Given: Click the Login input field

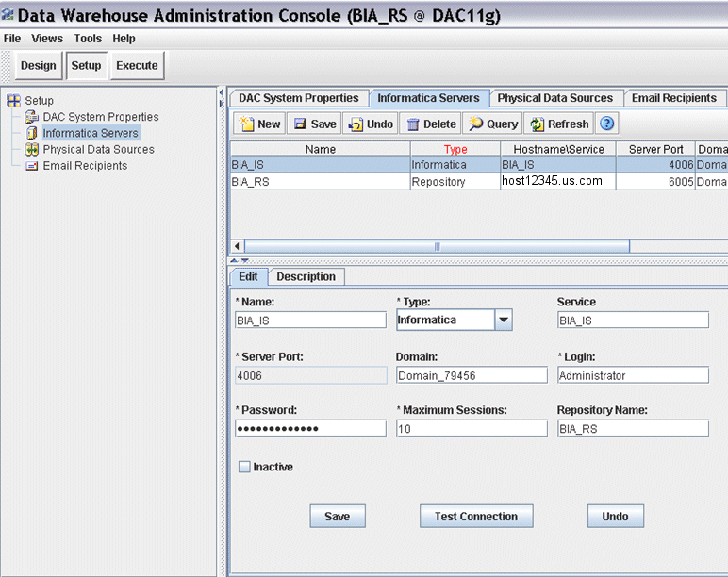Looking at the screenshot, I should [634, 375].
